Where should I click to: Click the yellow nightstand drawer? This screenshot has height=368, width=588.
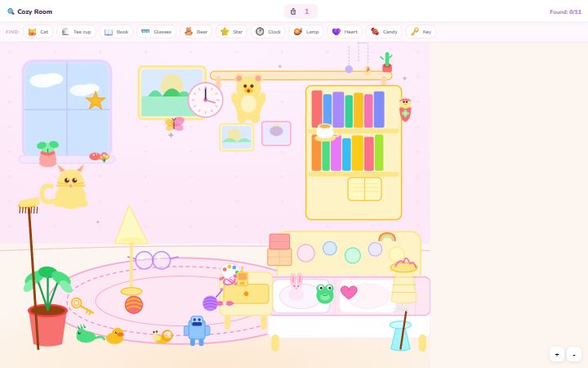pos(247,294)
